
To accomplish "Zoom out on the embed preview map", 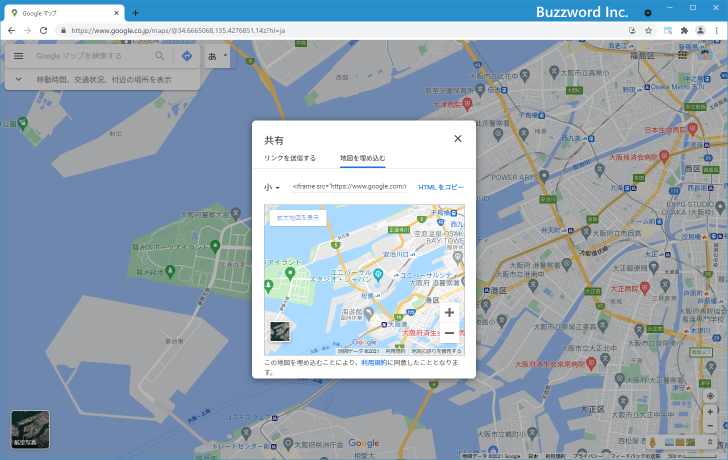I will (449, 333).
